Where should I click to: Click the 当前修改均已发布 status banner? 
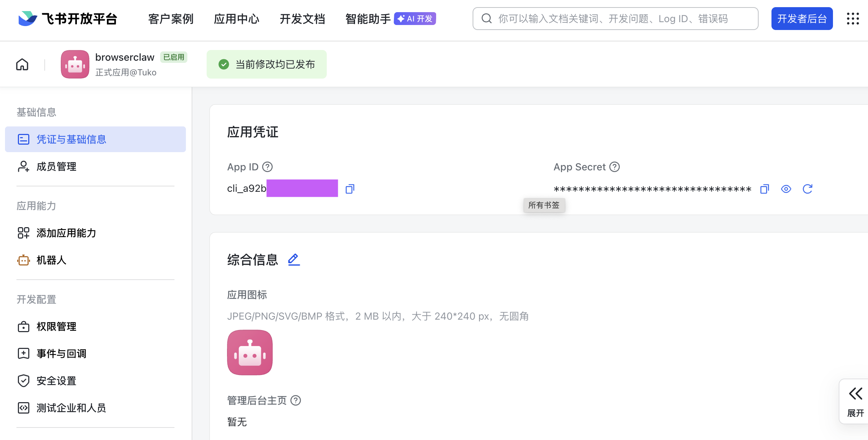point(267,64)
